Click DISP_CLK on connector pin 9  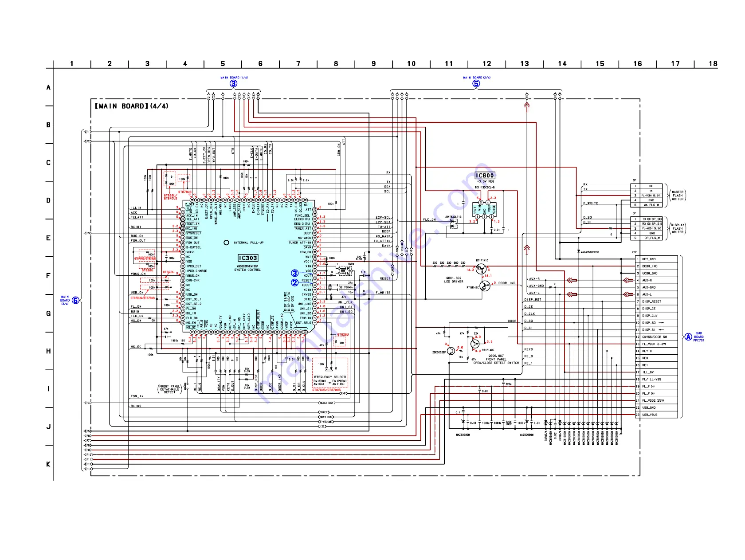pos(650,316)
